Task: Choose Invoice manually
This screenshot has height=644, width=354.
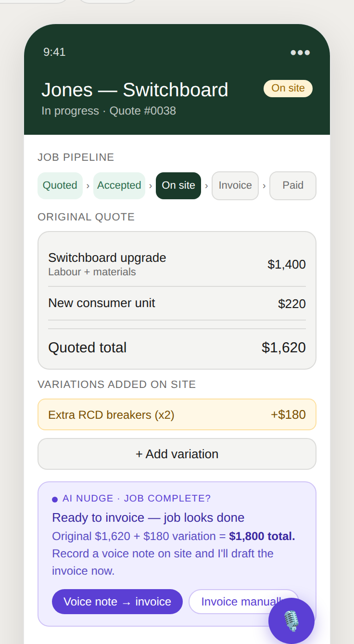Action: (x=244, y=602)
